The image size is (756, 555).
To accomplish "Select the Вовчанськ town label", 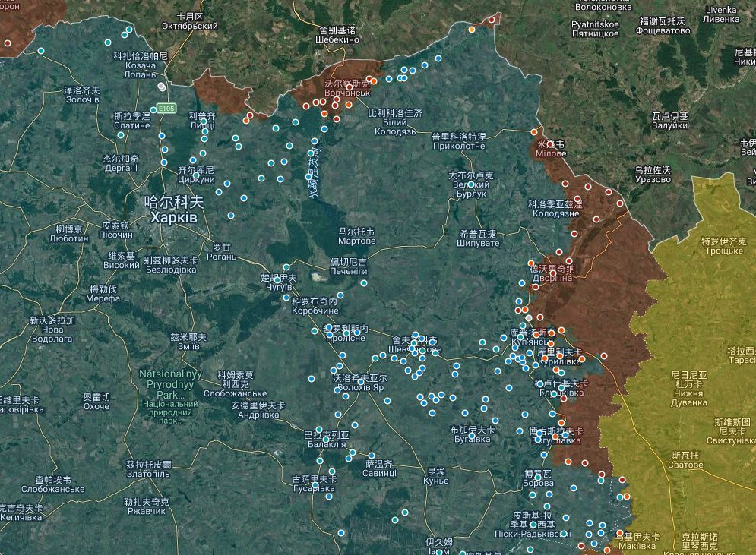I will pyautogui.click(x=346, y=92).
